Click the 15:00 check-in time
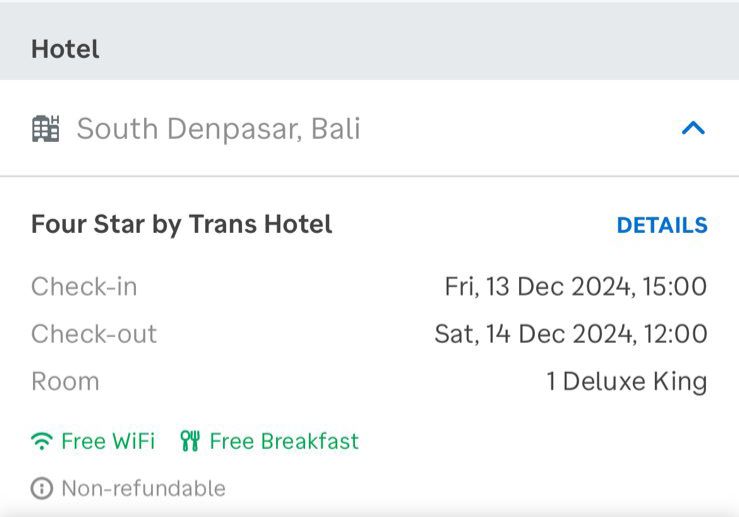Viewport: 739px width, 517px height. point(674,287)
